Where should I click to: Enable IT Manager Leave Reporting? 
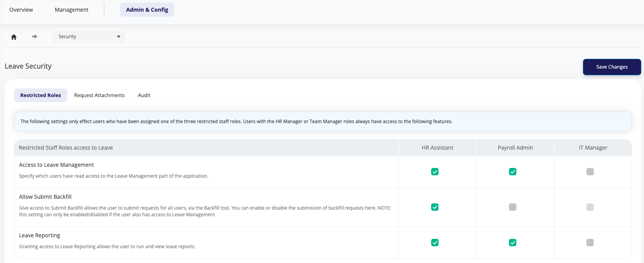(590, 242)
